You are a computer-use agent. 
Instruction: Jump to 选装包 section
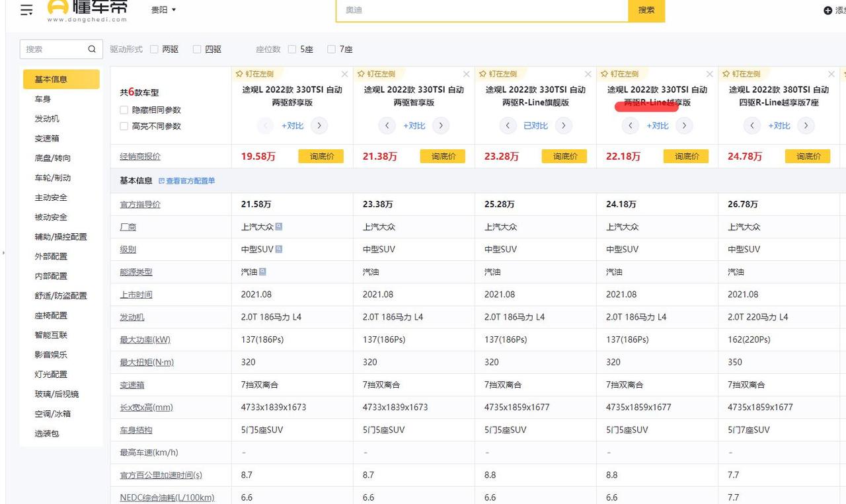47,434
